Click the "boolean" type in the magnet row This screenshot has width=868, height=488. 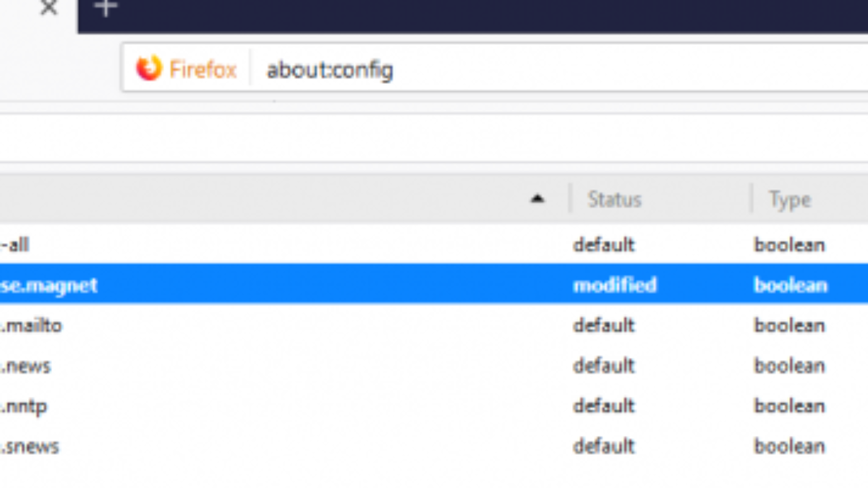pyautogui.click(x=790, y=285)
